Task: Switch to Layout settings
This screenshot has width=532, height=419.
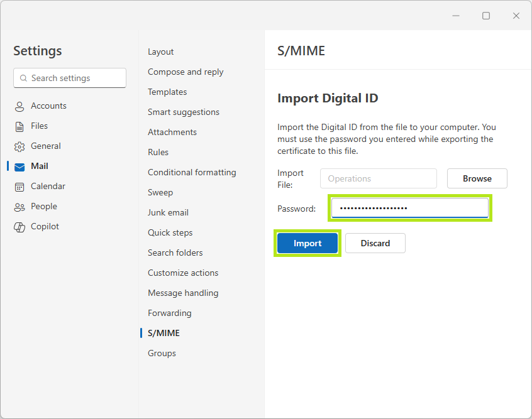Action: tap(160, 52)
